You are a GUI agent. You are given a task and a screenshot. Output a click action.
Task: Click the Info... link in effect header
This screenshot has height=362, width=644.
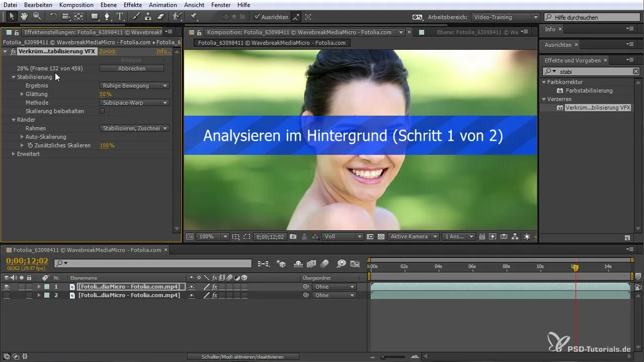164,51
